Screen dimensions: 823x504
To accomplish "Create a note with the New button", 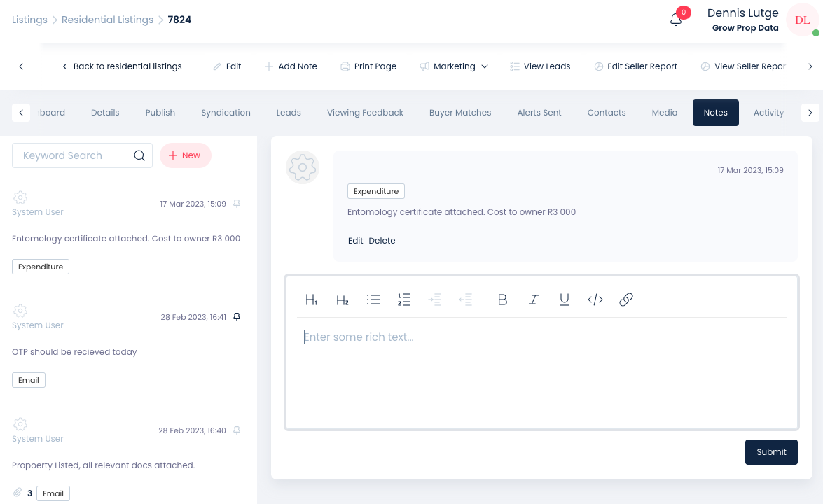I will pos(186,155).
